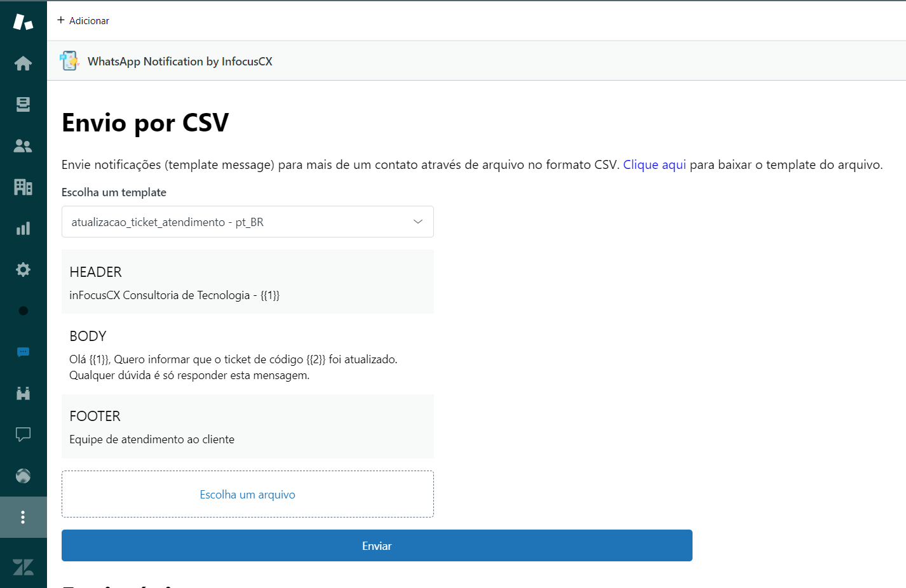The width and height of the screenshot is (906, 588).
Task: Click the black dot sidebar icon
Action: 24,311
